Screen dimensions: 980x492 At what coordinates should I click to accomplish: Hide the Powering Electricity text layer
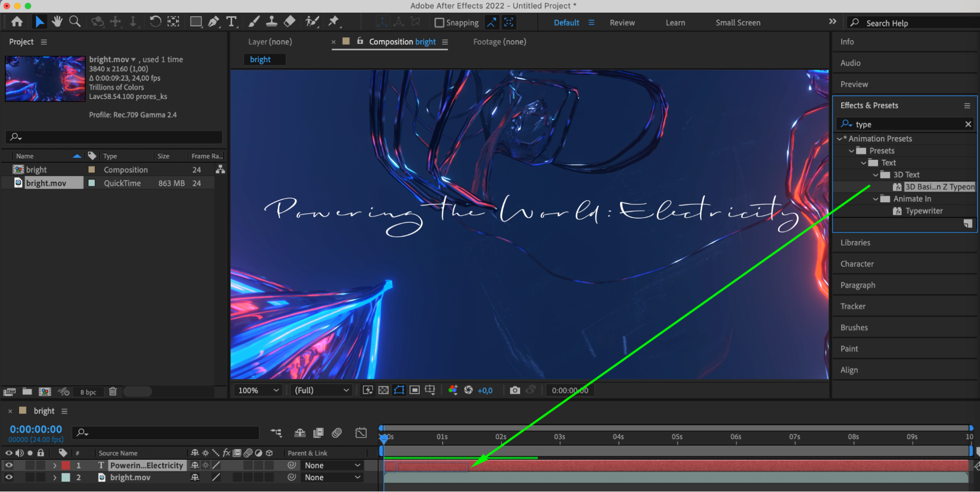(9, 465)
